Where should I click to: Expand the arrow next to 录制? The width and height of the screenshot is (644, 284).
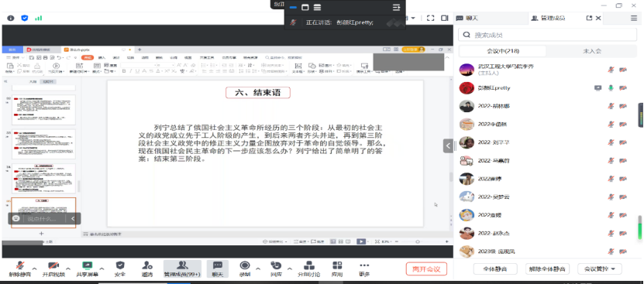[x=258, y=269]
